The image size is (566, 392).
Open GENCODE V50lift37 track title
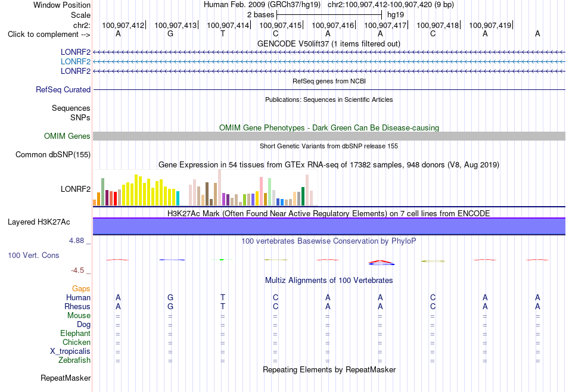click(329, 43)
